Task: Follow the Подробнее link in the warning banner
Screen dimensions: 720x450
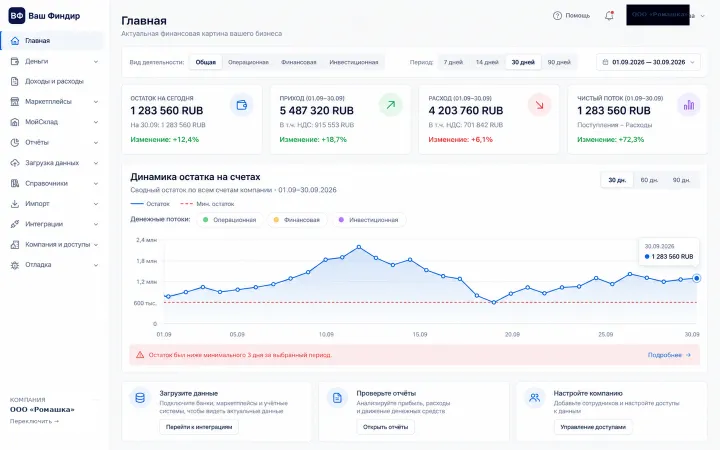Action: click(x=669, y=355)
